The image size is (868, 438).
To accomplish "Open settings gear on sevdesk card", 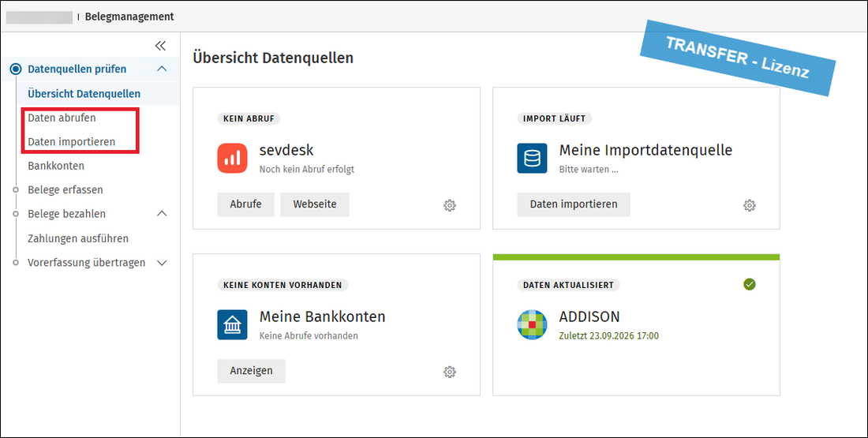I will click(450, 205).
